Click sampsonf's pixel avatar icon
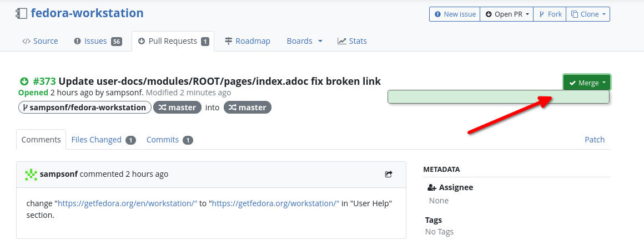The width and height of the screenshot is (644, 245). pos(31,175)
